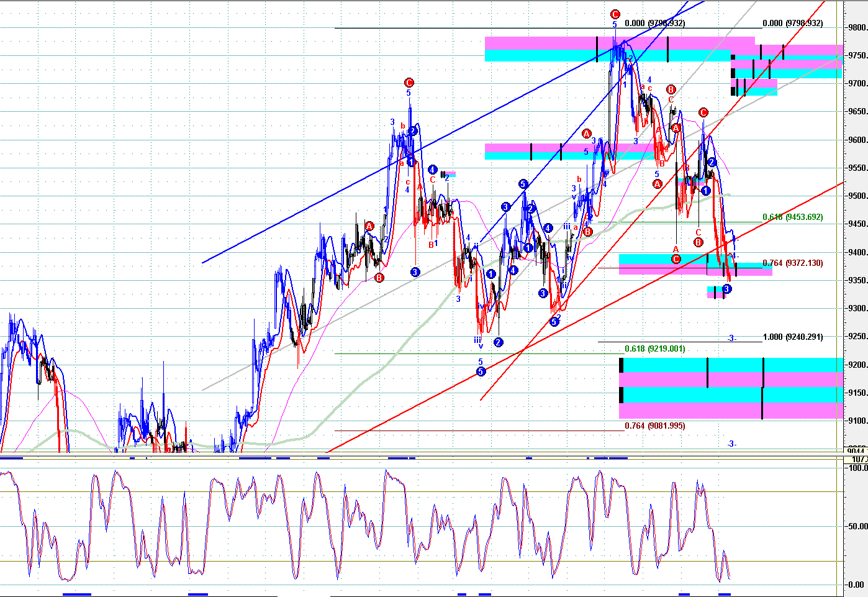
Task: Click the 9200 price axis label
Action: [858, 365]
